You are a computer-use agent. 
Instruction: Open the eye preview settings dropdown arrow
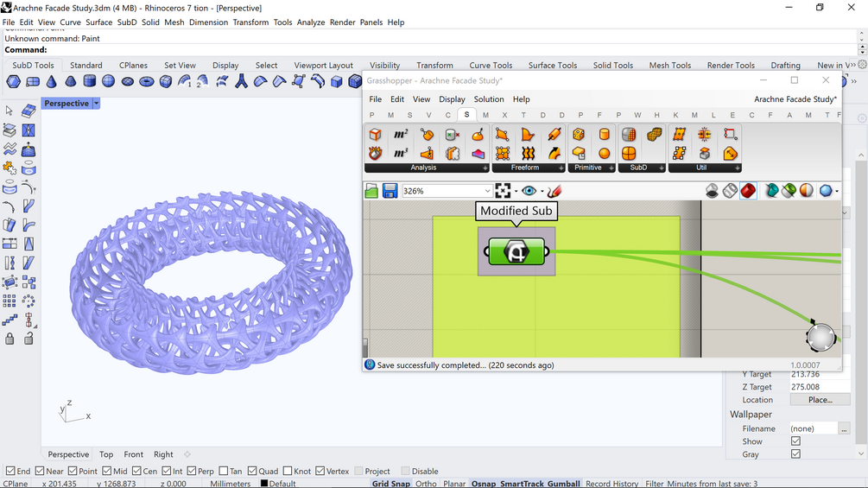[542, 192]
